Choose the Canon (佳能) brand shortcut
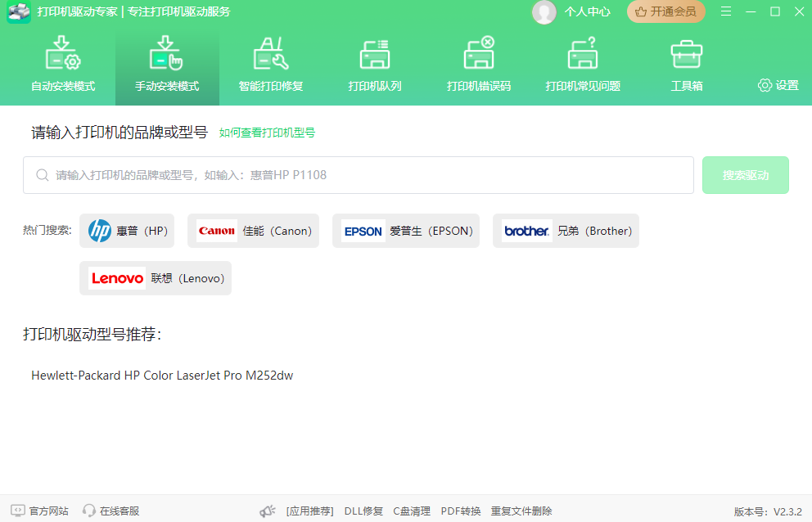 click(253, 231)
